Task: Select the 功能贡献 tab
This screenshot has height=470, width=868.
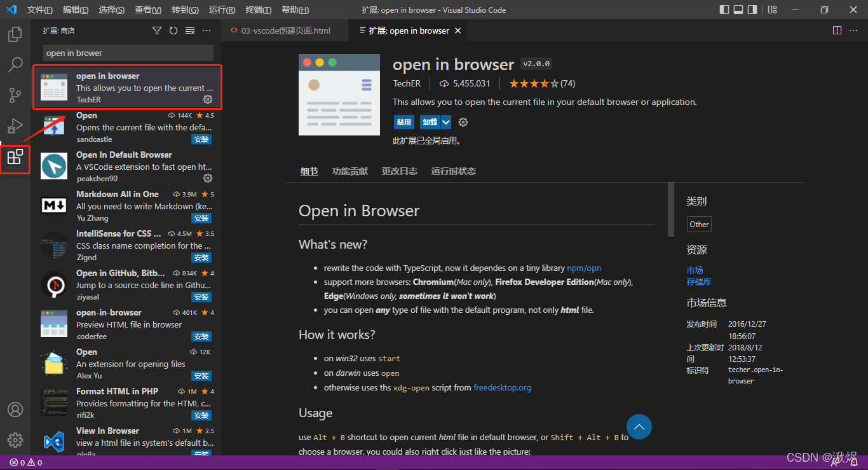Action: [x=350, y=171]
